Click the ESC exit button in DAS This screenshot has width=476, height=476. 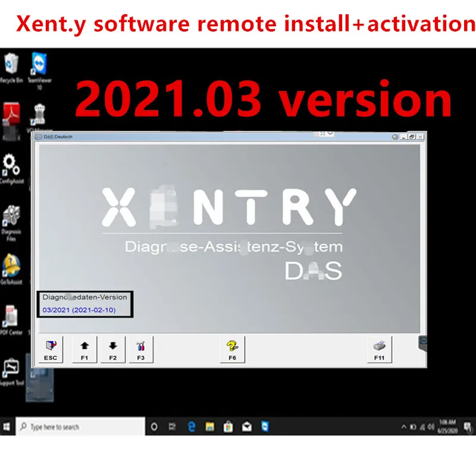[51, 349]
